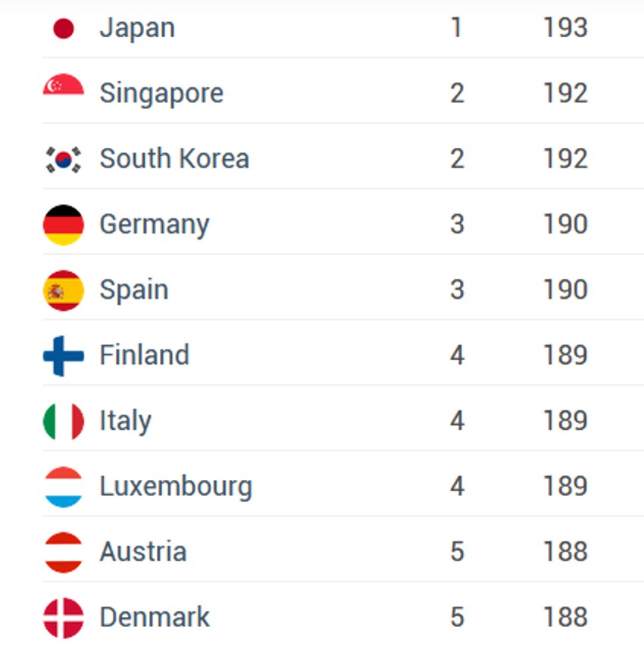Image resolution: width=644 pixels, height=646 pixels.
Task: Click the Luxembourg flag icon
Action: [64, 487]
